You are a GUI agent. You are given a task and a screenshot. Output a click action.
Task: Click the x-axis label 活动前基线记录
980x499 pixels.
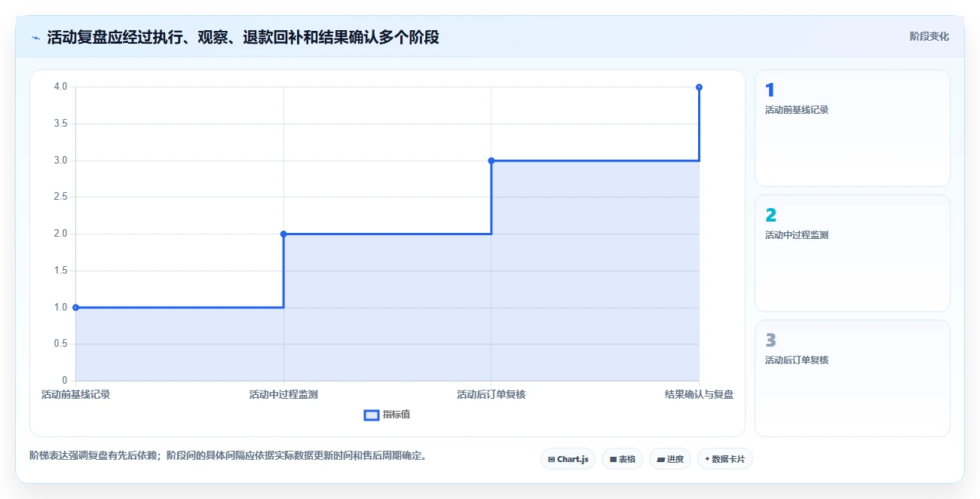75,394
